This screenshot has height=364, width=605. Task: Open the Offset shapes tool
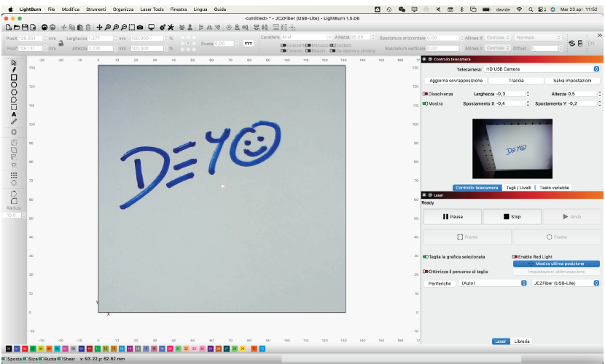point(14,132)
